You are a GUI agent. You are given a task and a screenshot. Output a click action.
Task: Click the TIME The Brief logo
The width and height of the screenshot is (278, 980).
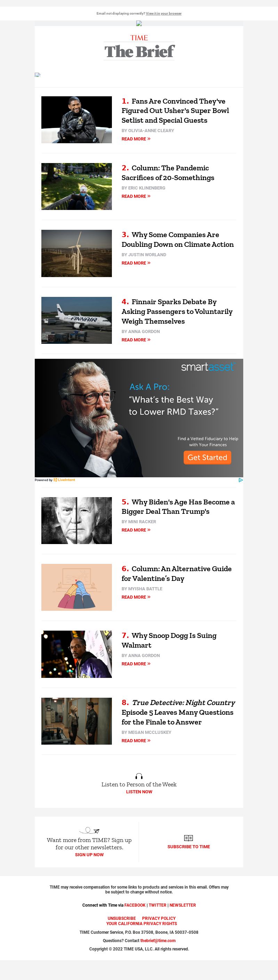[139, 47]
